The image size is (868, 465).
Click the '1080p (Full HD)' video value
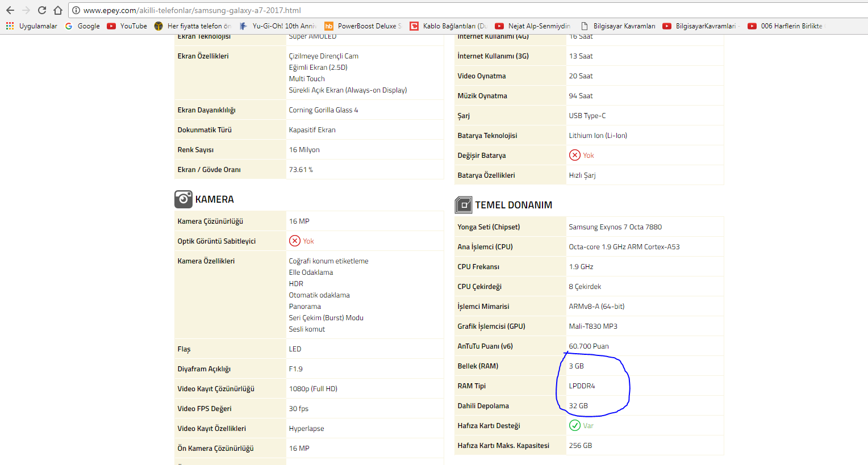click(313, 389)
